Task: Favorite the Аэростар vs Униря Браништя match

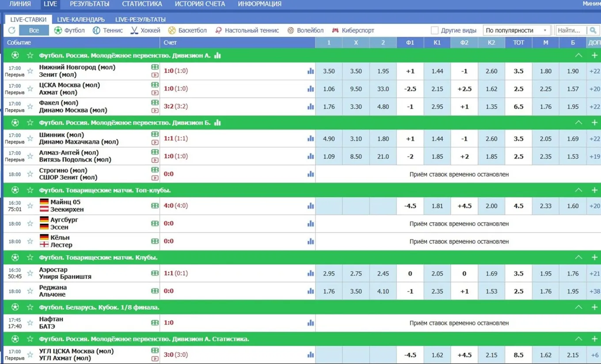Action: click(x=30, y=273)
